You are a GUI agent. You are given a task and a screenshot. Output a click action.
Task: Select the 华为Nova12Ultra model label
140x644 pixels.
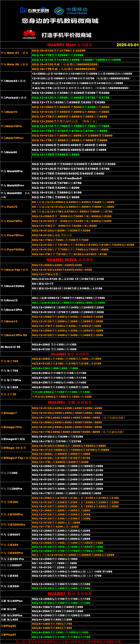[13, 286]
